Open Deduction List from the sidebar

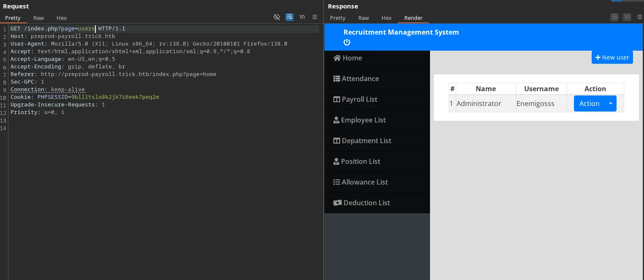(x=338, y=203)
